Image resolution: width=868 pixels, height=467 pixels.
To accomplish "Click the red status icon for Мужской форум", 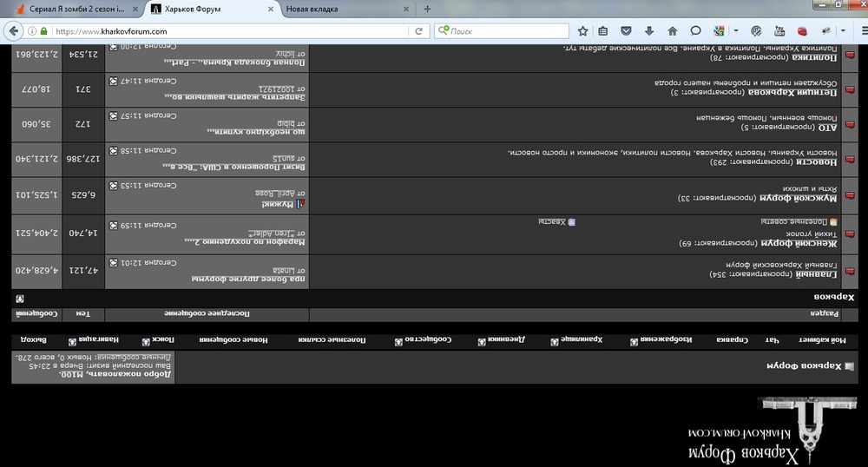I will 850,195.
